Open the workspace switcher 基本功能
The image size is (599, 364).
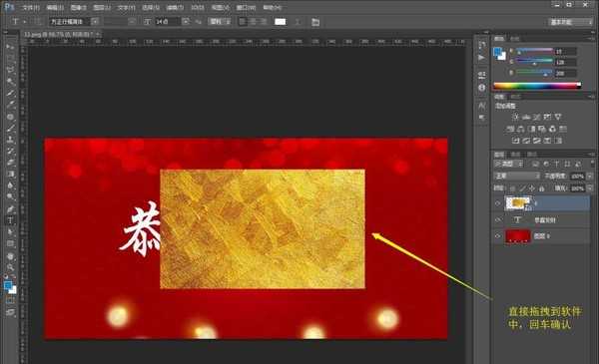[x=571, y=22]
